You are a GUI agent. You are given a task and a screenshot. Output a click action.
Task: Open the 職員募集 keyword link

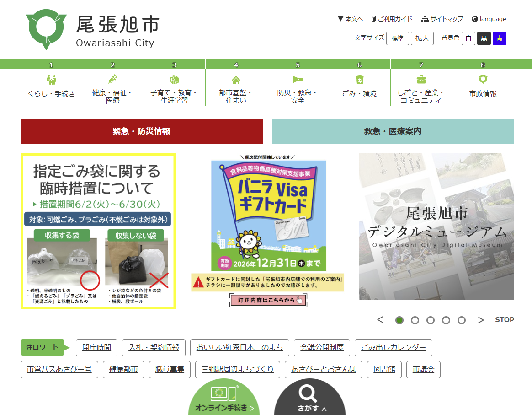[x=170, y=370]
